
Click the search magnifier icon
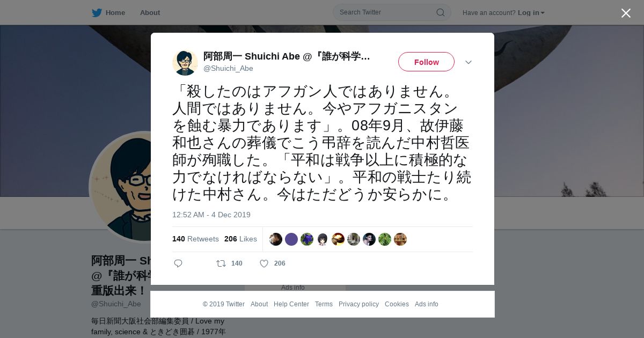point(440,12)
